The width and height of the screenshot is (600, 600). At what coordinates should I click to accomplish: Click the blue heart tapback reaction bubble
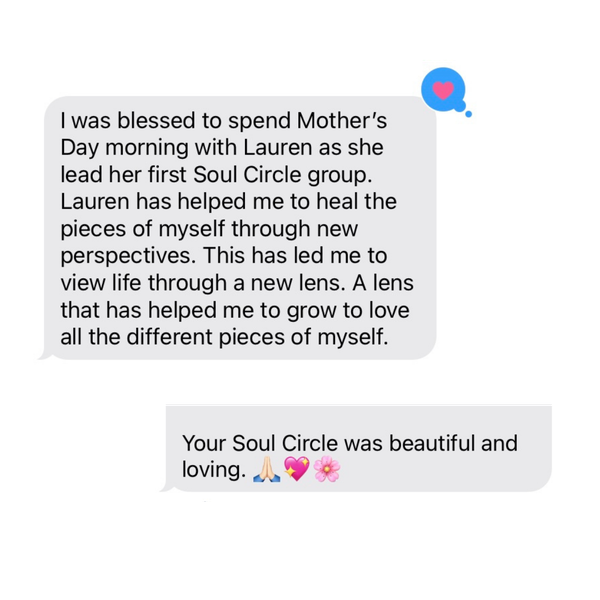tap(443, 90)
